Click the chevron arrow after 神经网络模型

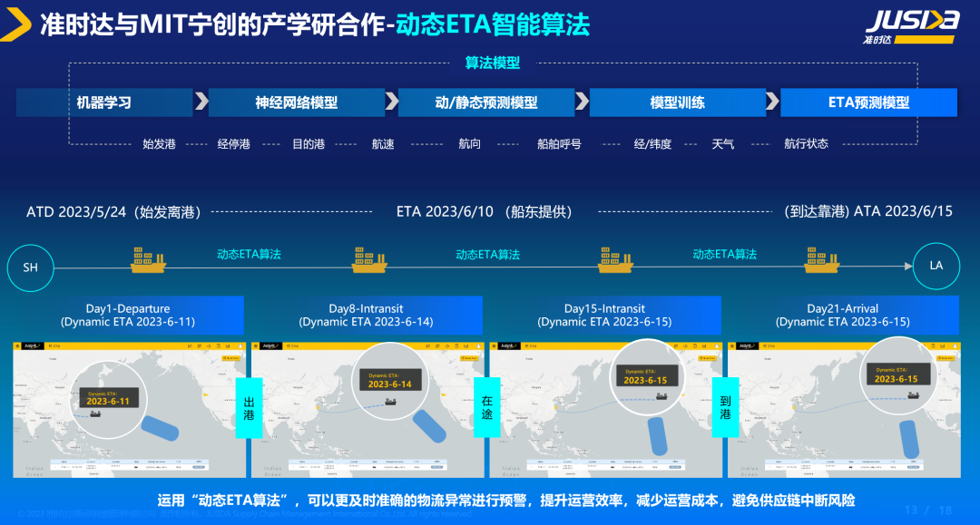391,102
